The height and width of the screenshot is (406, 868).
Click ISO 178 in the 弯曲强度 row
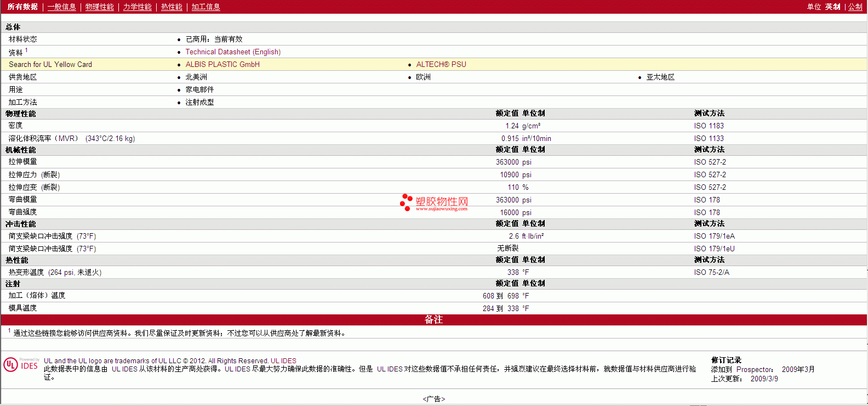coord(707,212)
